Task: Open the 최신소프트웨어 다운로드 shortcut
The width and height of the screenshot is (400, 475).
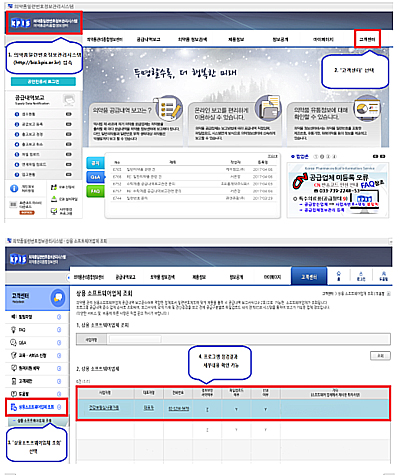Action: 26,207
